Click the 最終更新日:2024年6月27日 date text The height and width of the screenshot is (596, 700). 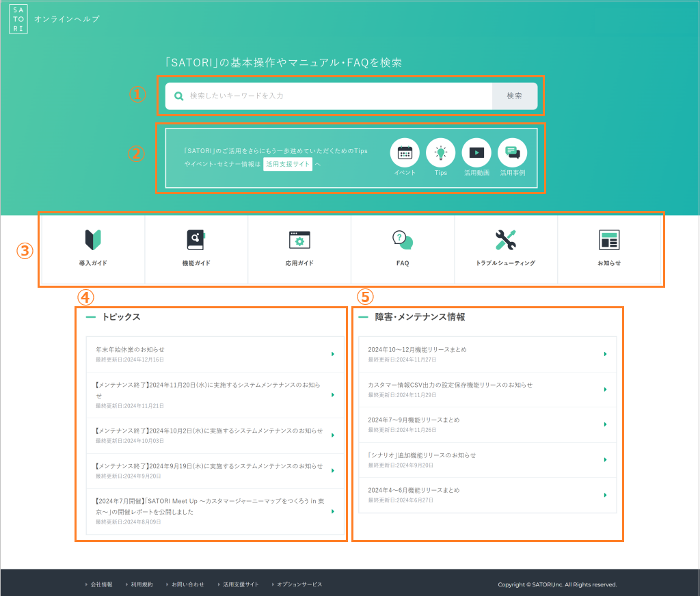click(401, 500)
